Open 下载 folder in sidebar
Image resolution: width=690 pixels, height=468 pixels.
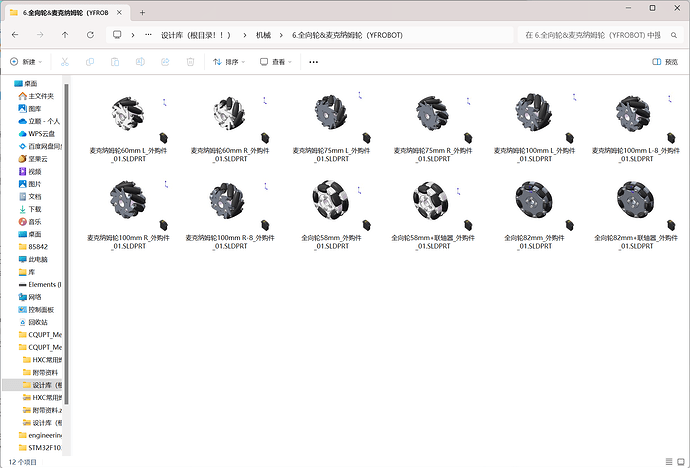coord(30,209)
